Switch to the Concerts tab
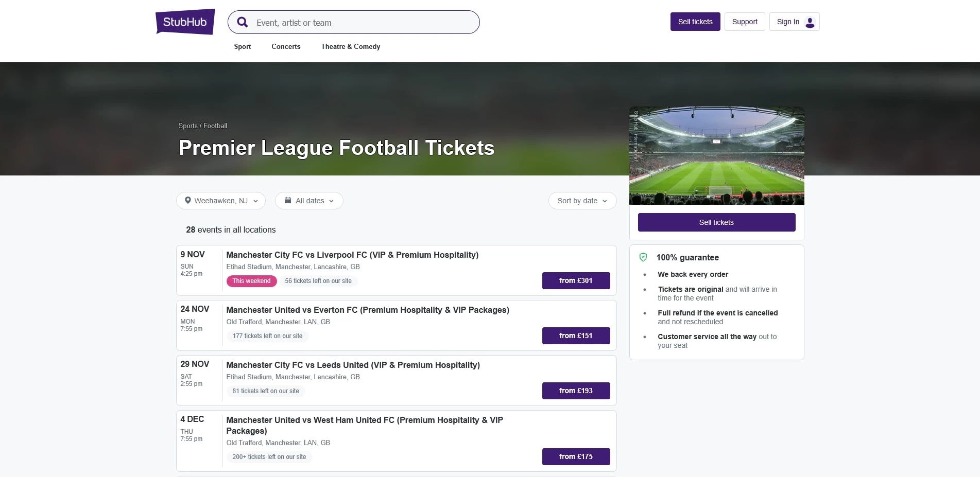Screen dimensions: 980x477 click(285, 46)
